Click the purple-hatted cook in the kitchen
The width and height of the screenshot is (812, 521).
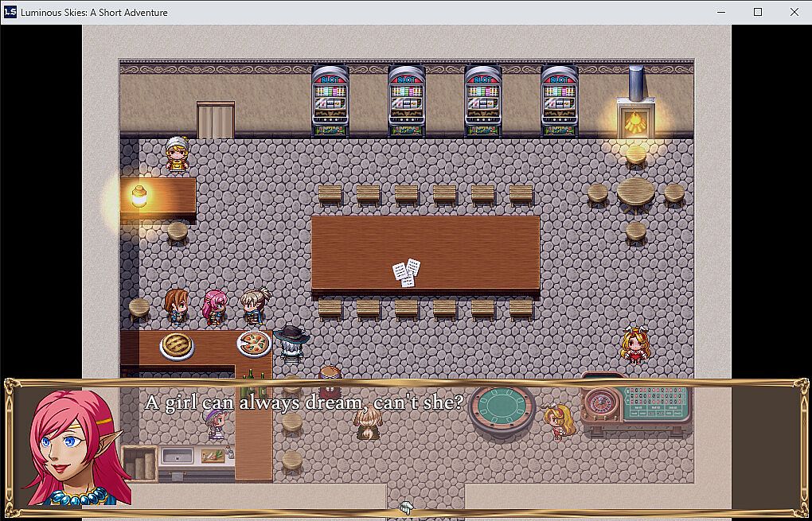(216, 423)
